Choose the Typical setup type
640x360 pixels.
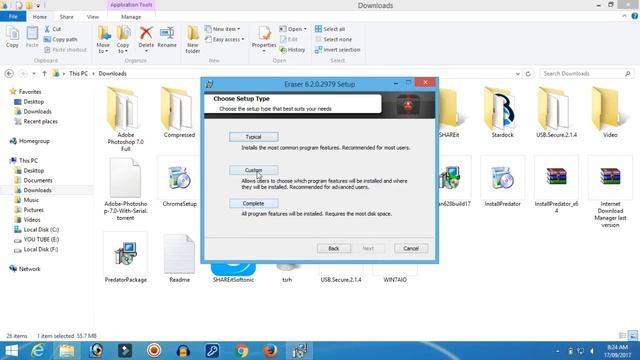click(253, 137)
